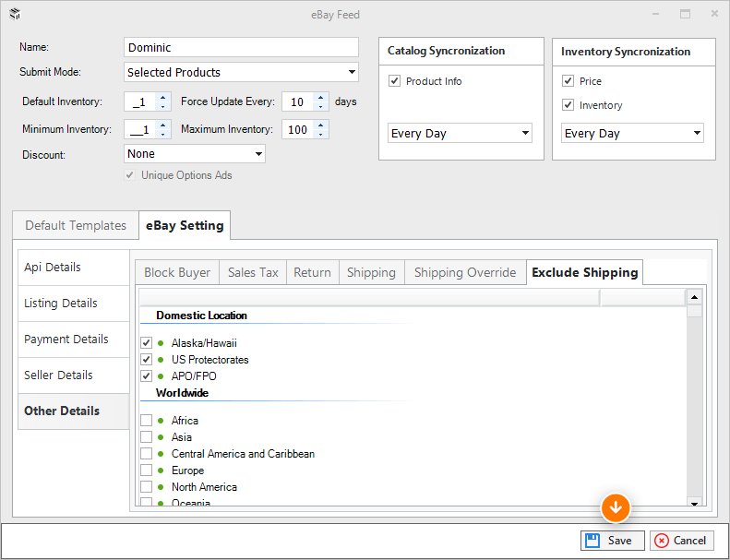
Task: Increase Force Update Every days value
Action: pyautogui.click(x=321, y=97)
